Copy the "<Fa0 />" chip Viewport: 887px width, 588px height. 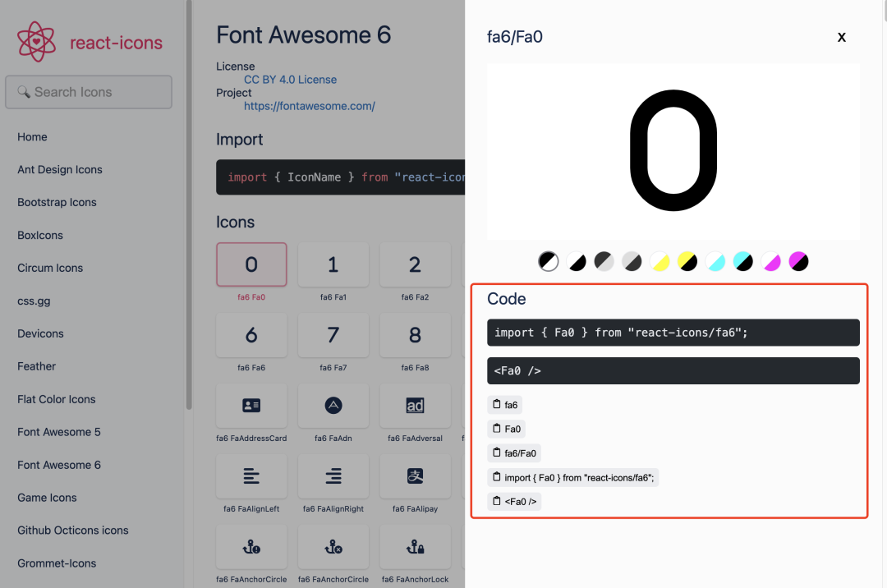click(x=514, y=502)
